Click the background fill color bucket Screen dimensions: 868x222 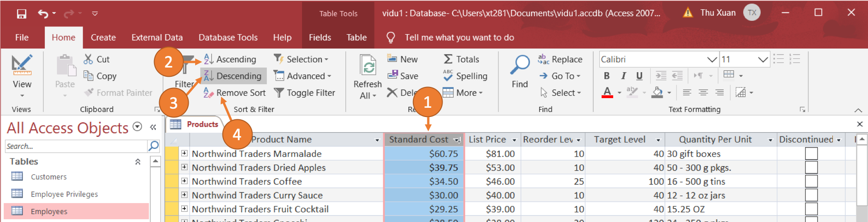point(657,92)
